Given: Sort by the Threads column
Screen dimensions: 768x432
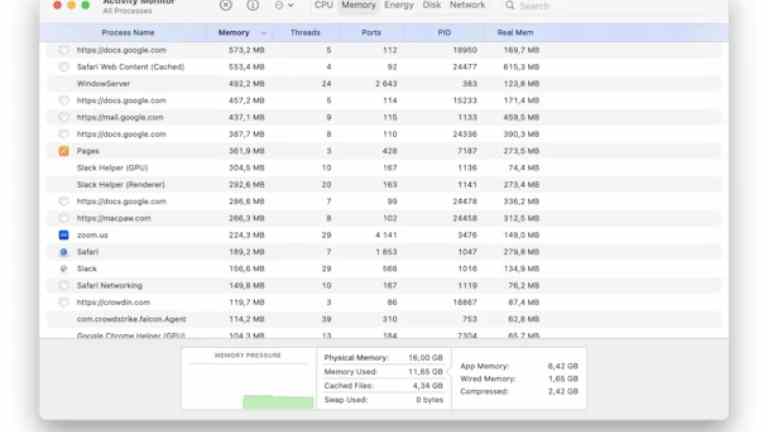Looking at the screenshot, I should (x=305, y=32).
